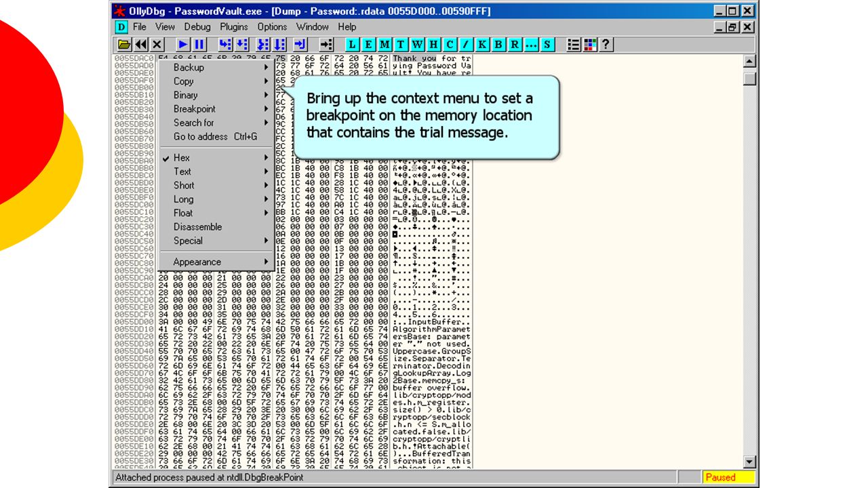
Task: Open Breakpoints window with B button
Action: coord(498,45)
